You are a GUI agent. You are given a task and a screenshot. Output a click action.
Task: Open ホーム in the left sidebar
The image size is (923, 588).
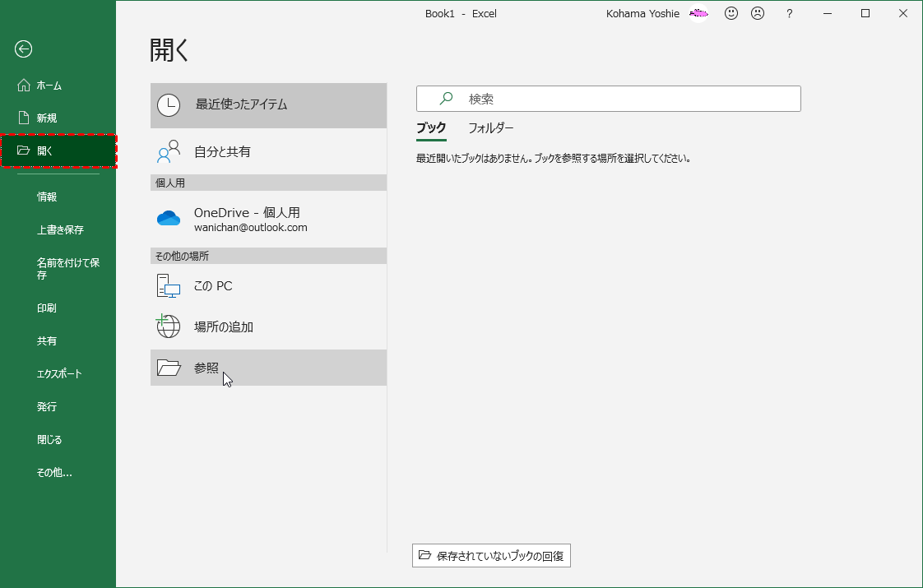[49, 86]
